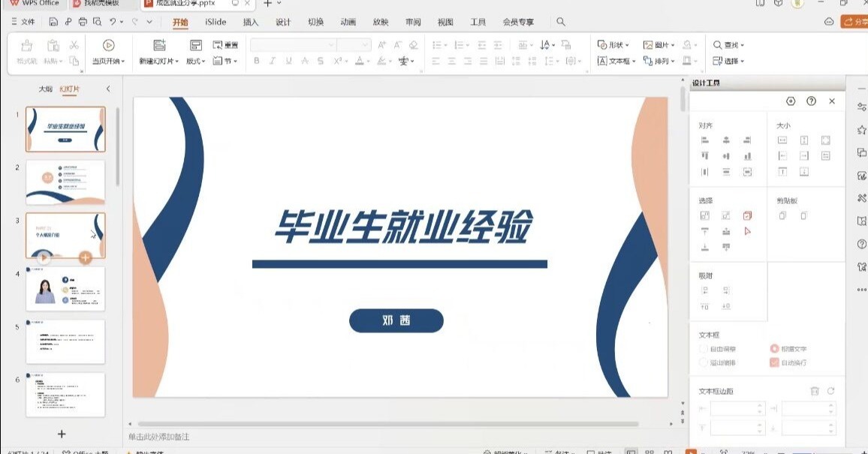
Task: Switch to 大纲 outline view in slide panel
Action: pos(46,89)
